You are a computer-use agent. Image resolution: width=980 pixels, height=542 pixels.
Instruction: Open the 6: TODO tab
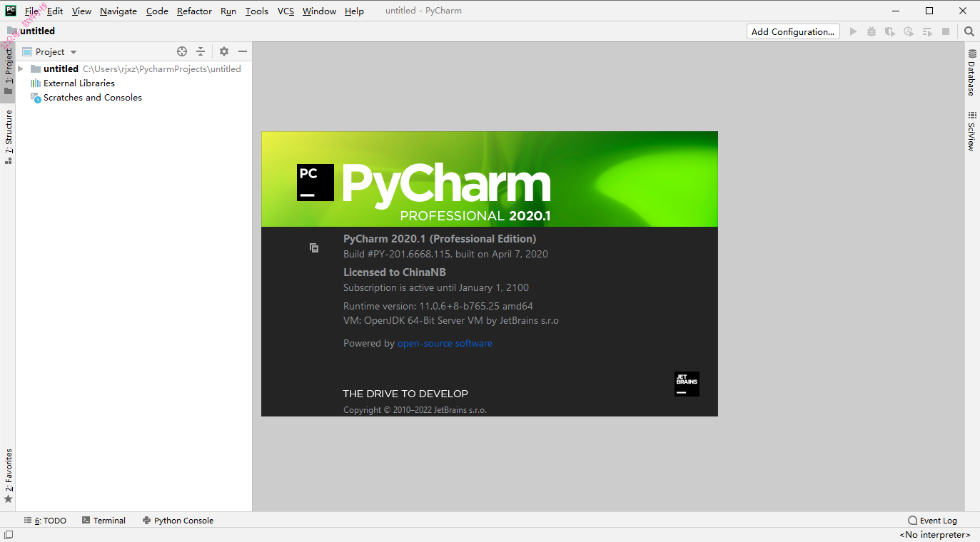click(45, 521)
